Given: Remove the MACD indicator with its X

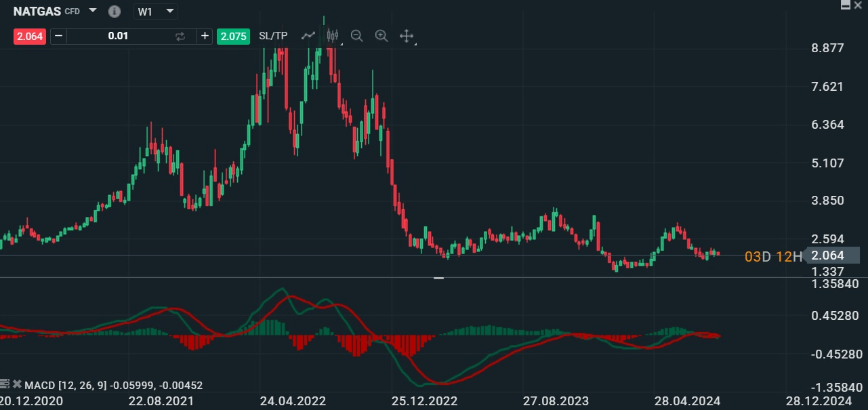Looking at the screenshot, I should point(18,385).
